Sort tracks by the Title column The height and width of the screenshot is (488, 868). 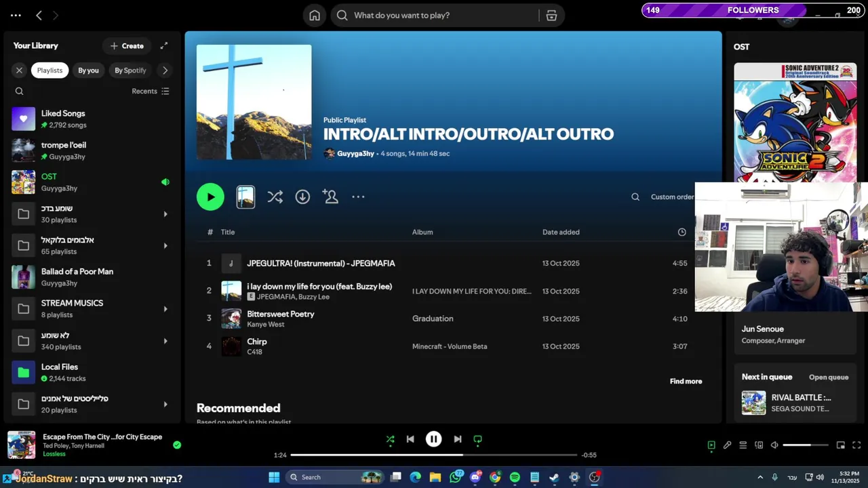click(228, 232)
